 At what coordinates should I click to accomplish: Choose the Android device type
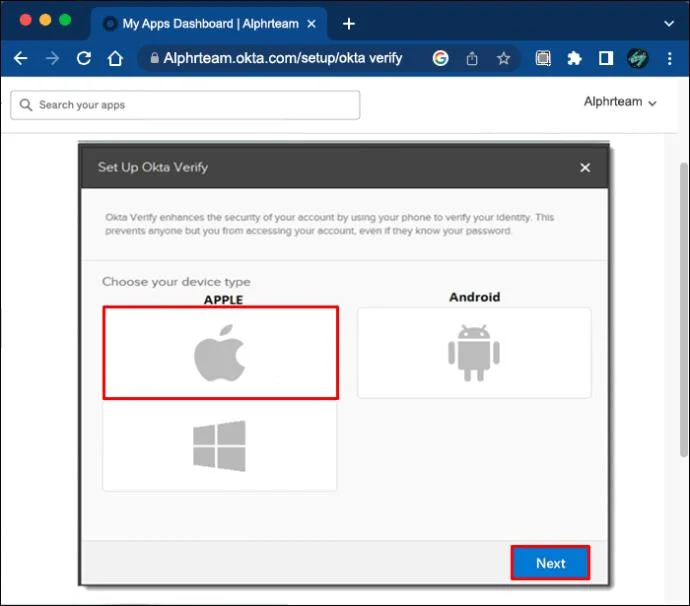click(474, 353)
